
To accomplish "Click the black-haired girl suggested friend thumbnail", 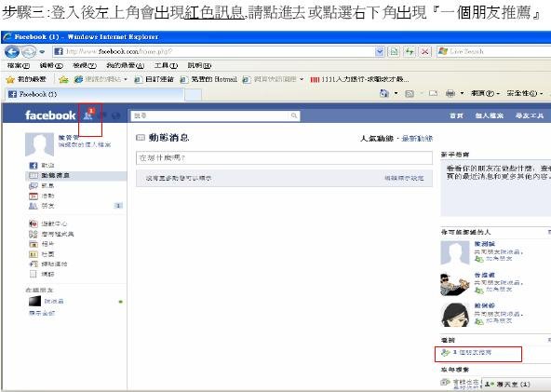I will tap(455, 315).
